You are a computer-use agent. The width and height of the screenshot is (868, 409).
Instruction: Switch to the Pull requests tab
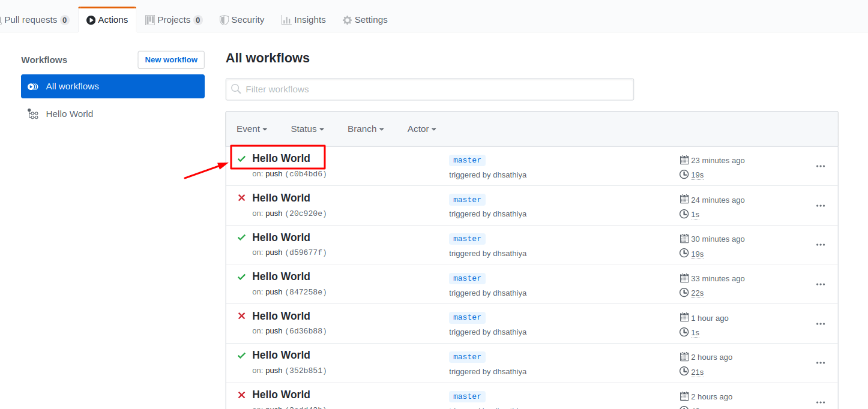[35, 20]
